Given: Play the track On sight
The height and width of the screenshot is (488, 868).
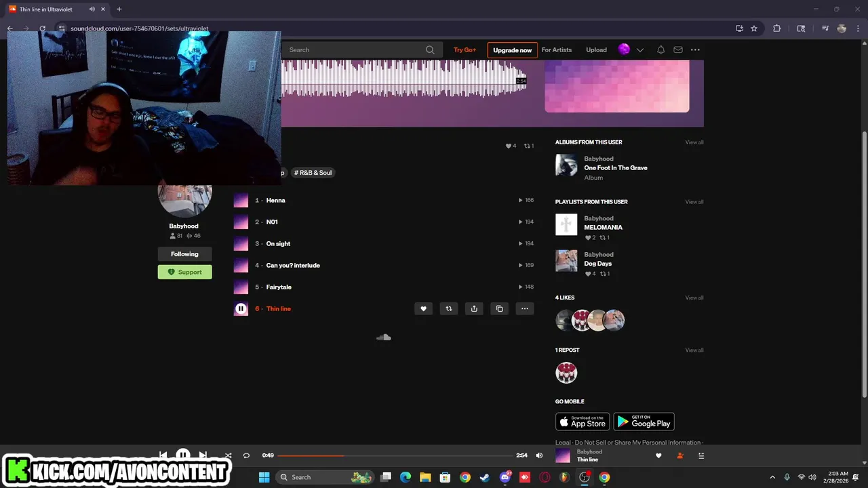Looking at the screenshot, I should (x=278, y=243).
